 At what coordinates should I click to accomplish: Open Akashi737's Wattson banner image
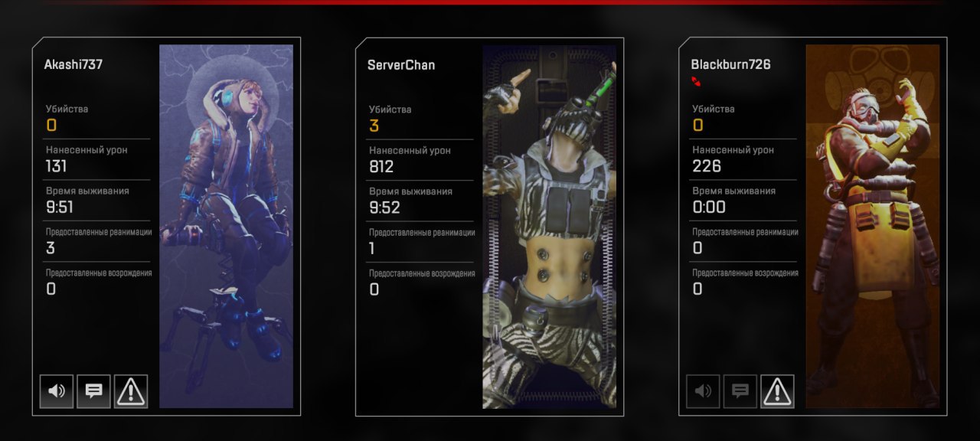tap(226, 226)
